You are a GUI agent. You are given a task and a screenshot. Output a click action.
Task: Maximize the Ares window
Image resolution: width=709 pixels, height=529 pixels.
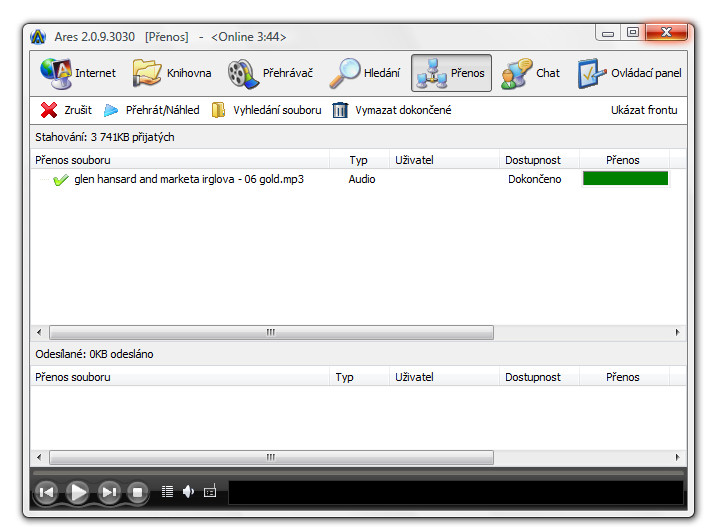point(633,33)
